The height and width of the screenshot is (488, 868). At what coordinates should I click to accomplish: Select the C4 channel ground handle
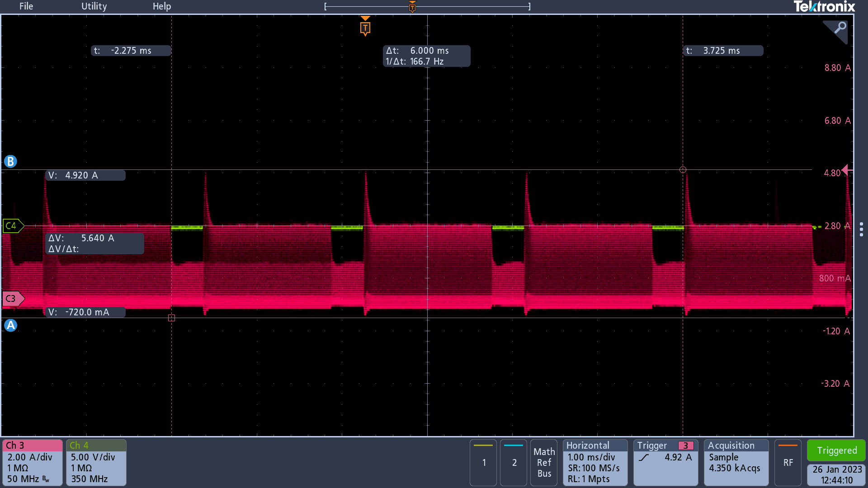[13, 225]
